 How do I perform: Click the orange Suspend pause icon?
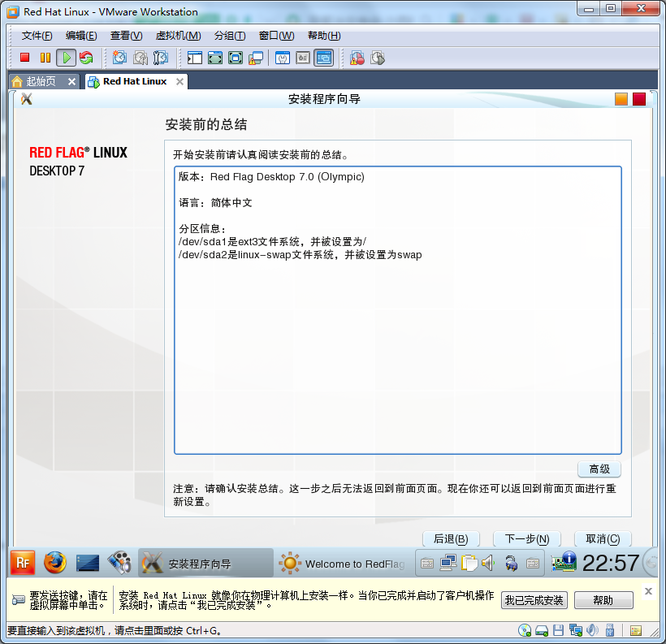point(45,58)
